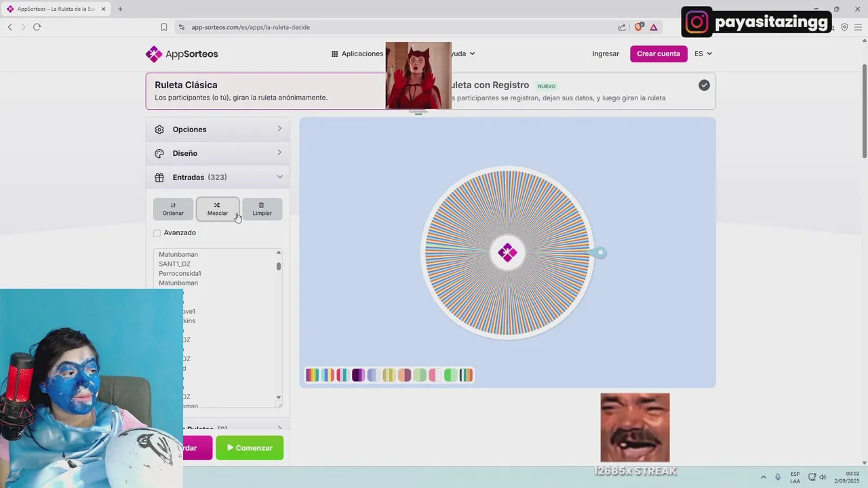Screen dimensions: 868x488
Task: Click the volume speaker tray icon
Action: tap(823, 477)
